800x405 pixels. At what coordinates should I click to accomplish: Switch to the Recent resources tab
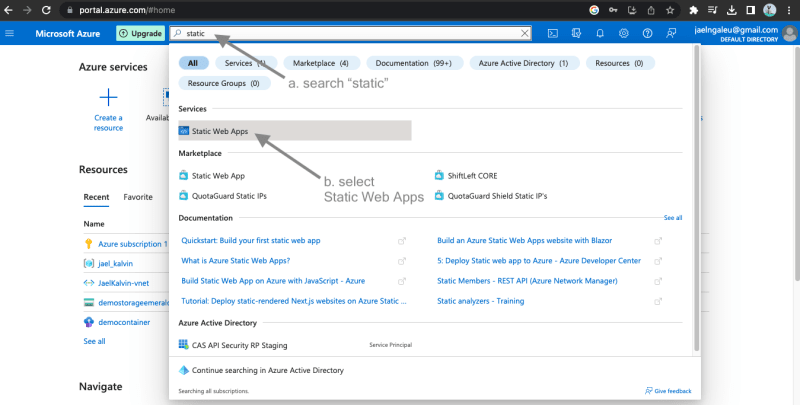[96, 197]
